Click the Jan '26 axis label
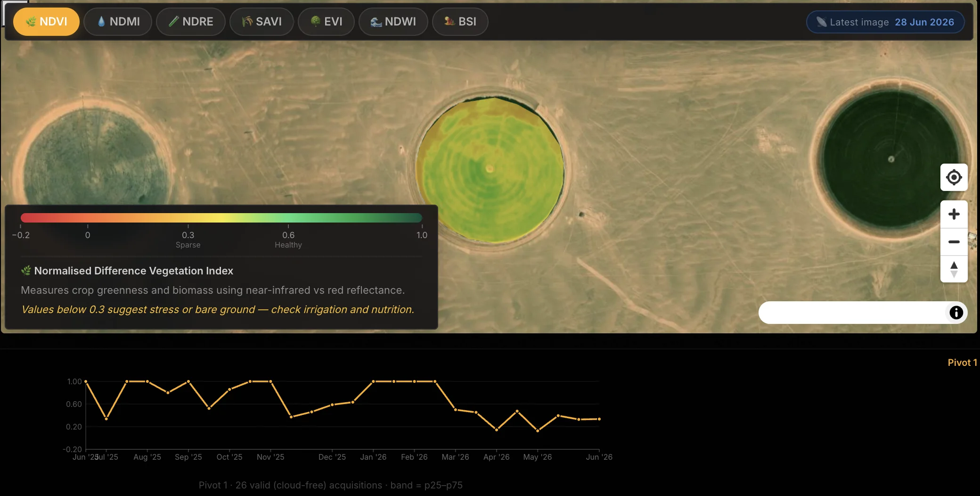980x496 pixels. point(373,457)
